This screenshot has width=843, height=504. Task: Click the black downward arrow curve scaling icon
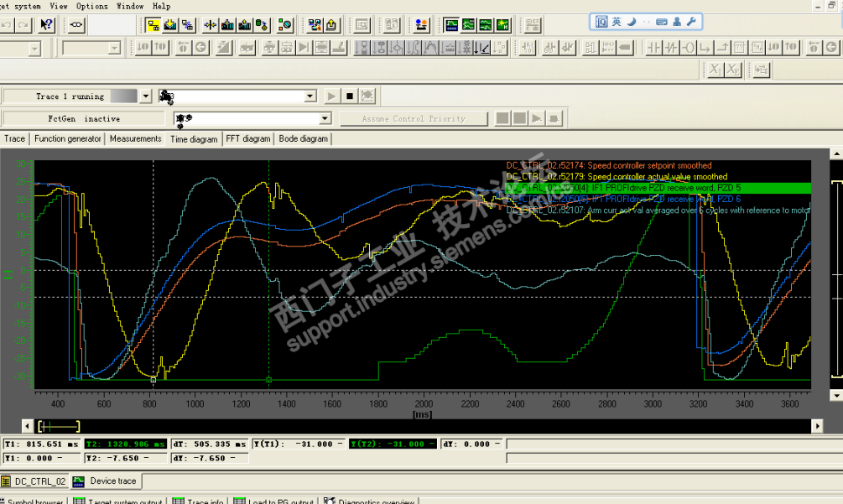coord(481,48)
